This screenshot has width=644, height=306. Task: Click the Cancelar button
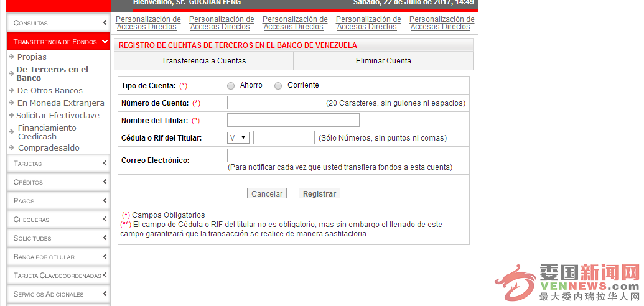(267, 193)
